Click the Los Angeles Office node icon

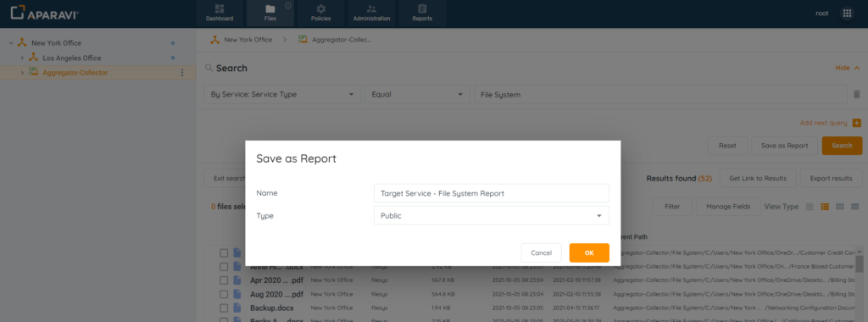pos(34,58)
